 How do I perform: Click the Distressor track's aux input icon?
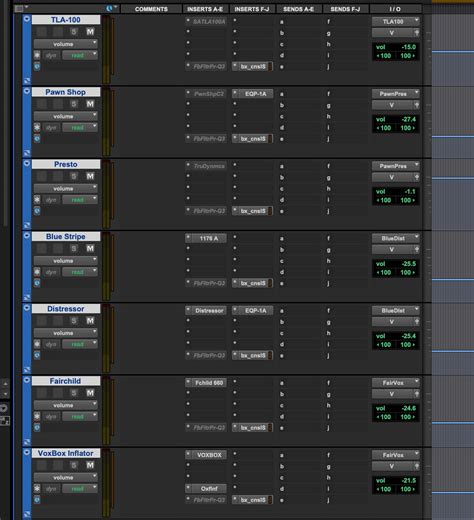[27, 308]
